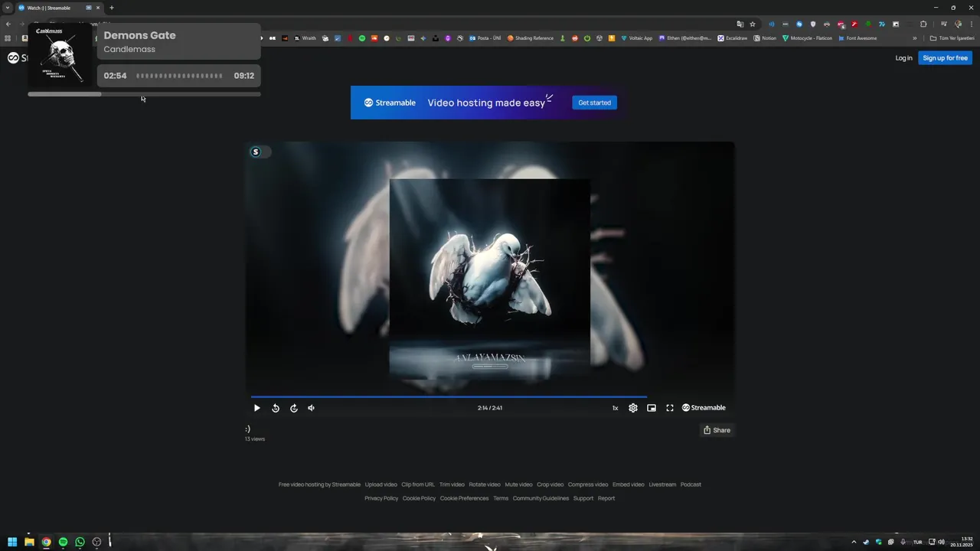Viewport: 980px width, 551px height.
Task: Open the Font Awesome bookmark
Action: tap(857, 38)
